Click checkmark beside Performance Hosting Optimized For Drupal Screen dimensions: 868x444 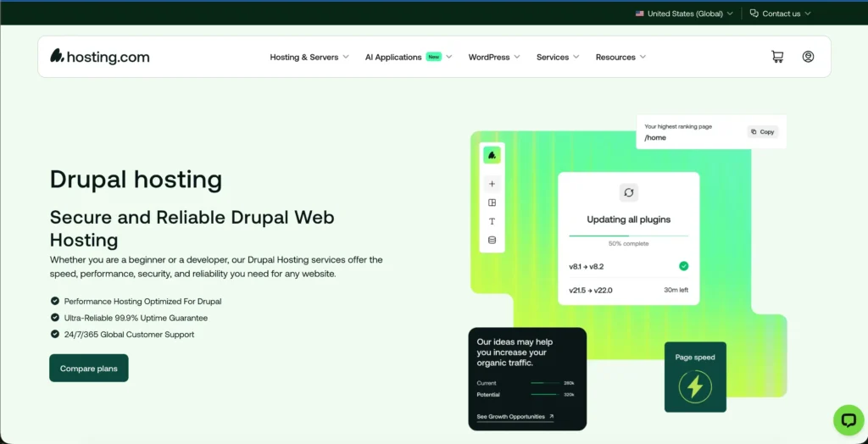point(55,301)
